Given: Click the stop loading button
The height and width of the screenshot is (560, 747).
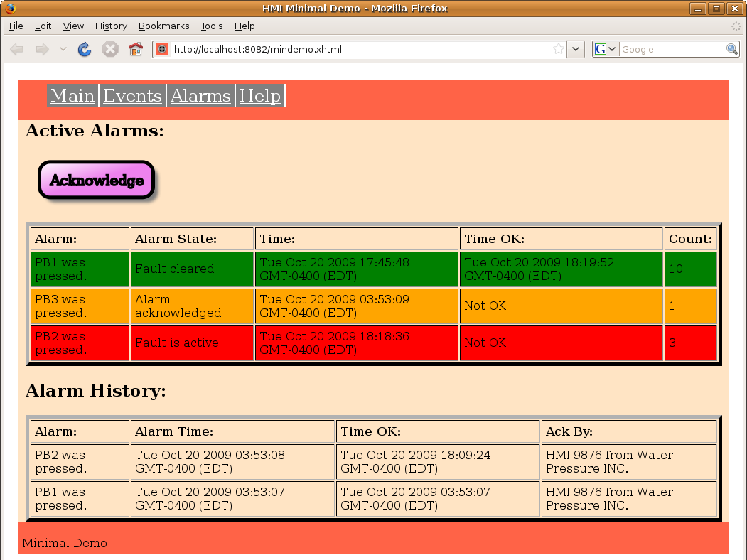Looking at the screenshot, I should 109,49.
